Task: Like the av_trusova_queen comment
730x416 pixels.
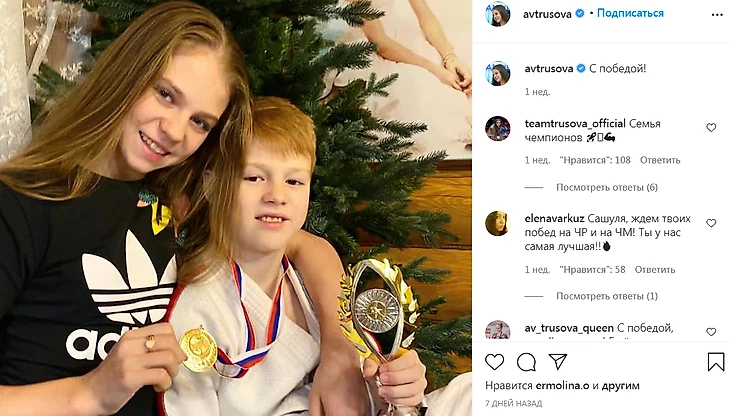Action: point(711,332)
